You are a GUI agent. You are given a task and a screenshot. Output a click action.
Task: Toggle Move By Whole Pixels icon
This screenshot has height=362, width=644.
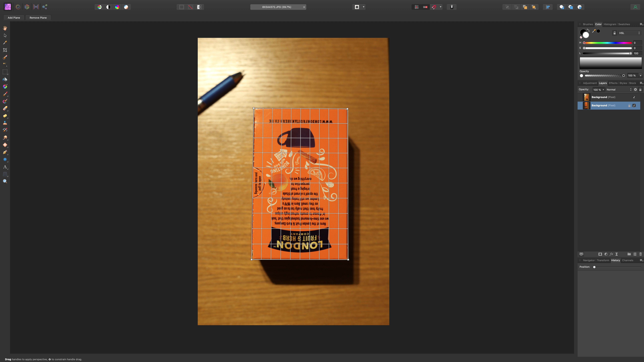[x=425, y=7]
